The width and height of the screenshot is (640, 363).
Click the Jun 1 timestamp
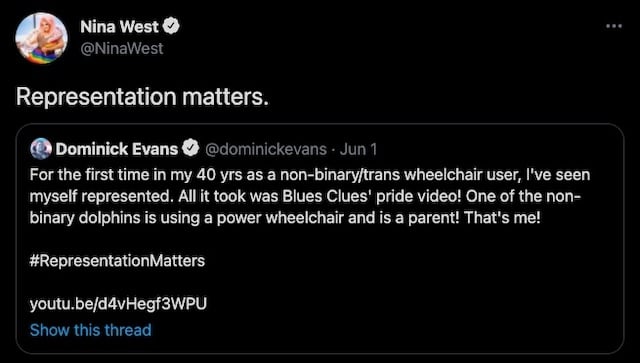click(358, 149)
